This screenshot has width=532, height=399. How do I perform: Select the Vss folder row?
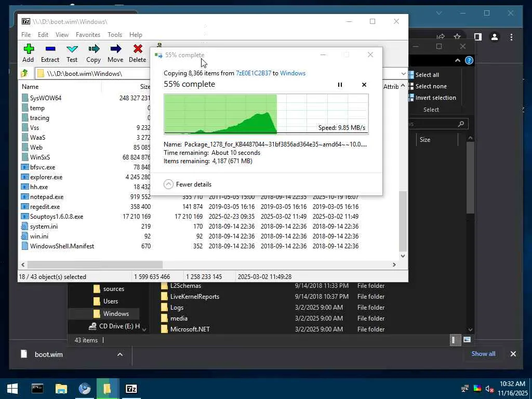click(x=34, y=128)
